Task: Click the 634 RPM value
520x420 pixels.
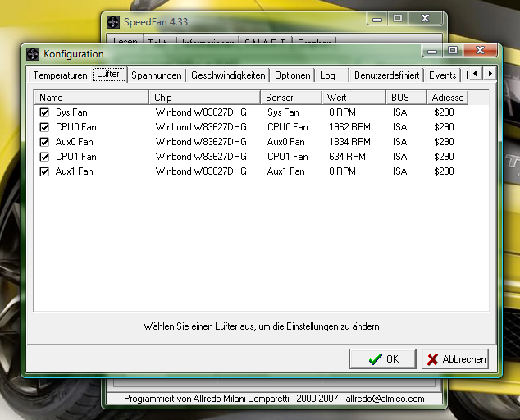Action: click(347, 157)
